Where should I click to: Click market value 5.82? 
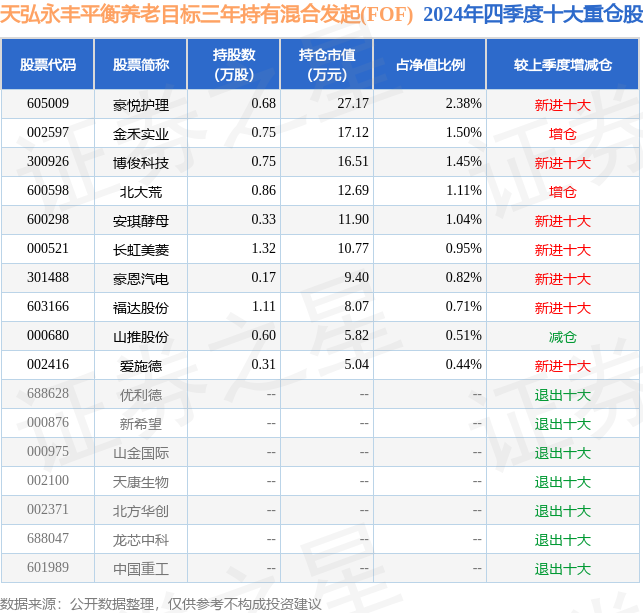pyautogui.click(x=356, y=336)
